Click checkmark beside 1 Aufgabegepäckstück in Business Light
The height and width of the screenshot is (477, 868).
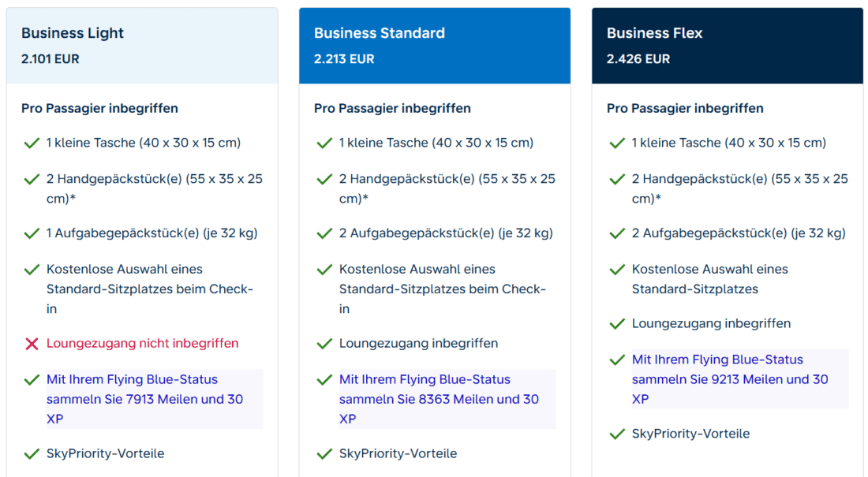tap(32, 233)
